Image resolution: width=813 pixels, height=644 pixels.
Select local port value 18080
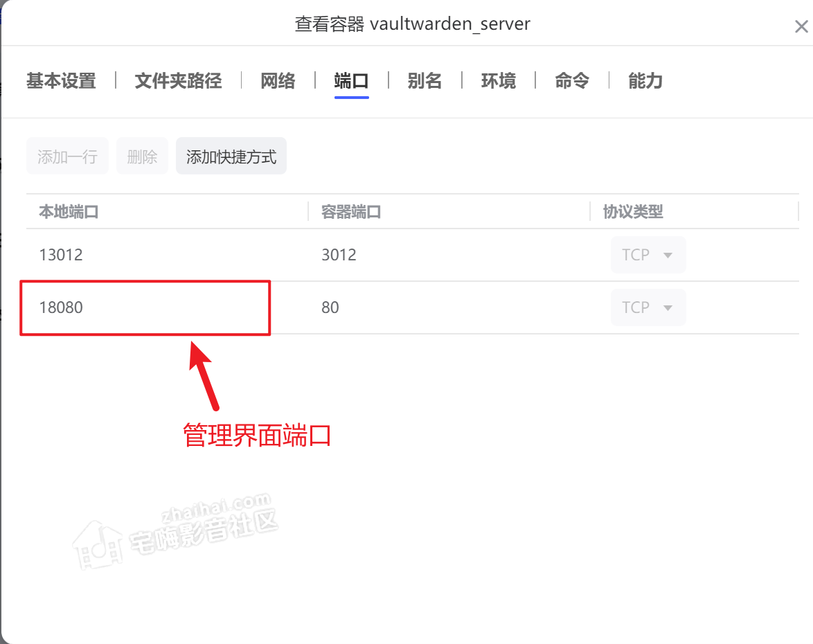pos(61,307)
